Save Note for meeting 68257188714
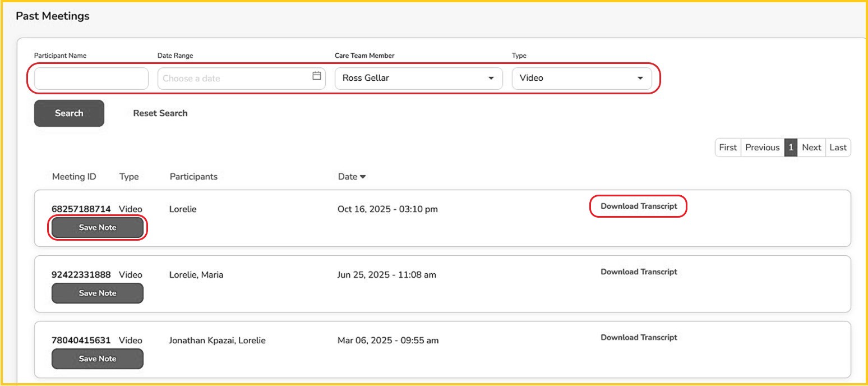Viewport: 868px width, 386px height. 98,228
